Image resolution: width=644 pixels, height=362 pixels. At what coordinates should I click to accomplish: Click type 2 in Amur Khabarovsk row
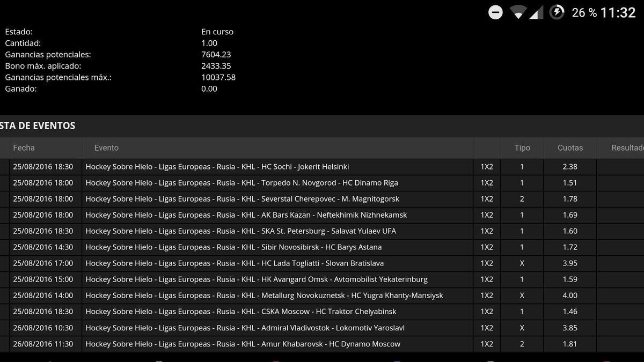(522, 344)
